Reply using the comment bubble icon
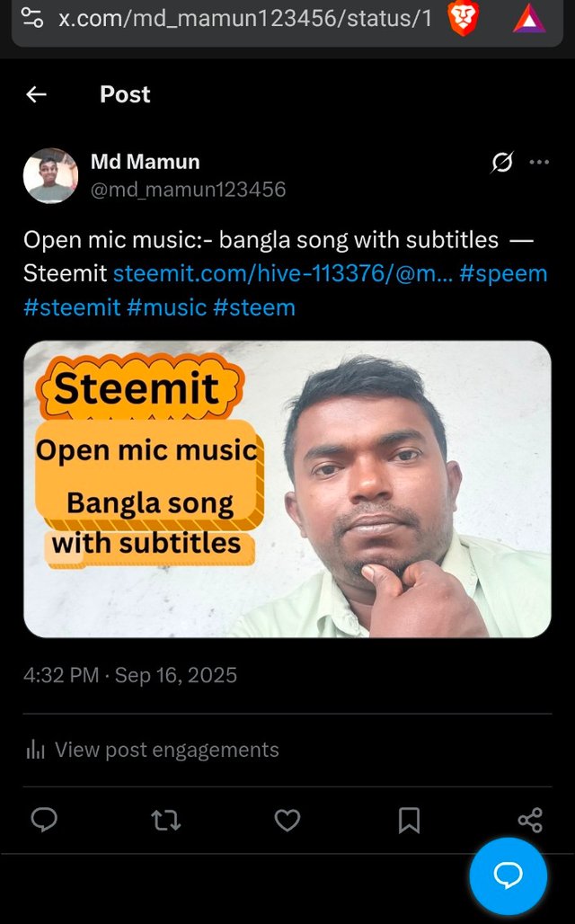The image size is (575, 924). pyautogui.click(x=44, y=820)
